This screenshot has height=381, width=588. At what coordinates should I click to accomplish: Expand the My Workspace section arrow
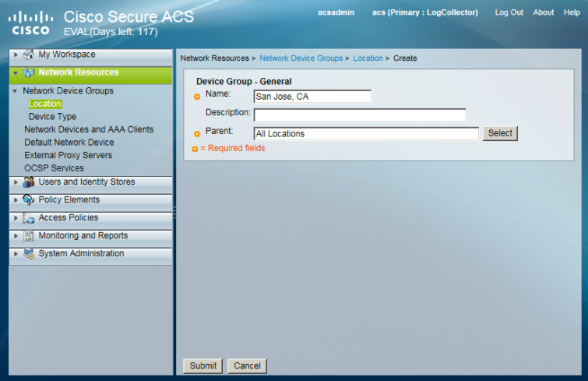click(x=16, y=55)
